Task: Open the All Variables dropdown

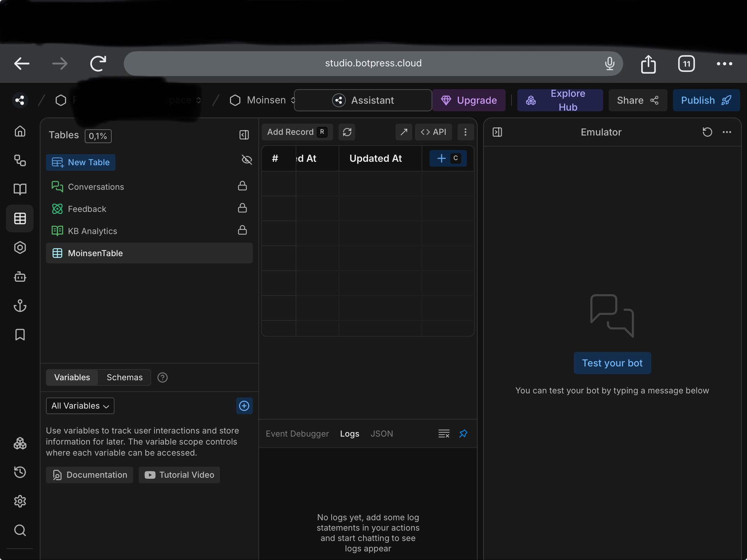Action: coord(80,406)
